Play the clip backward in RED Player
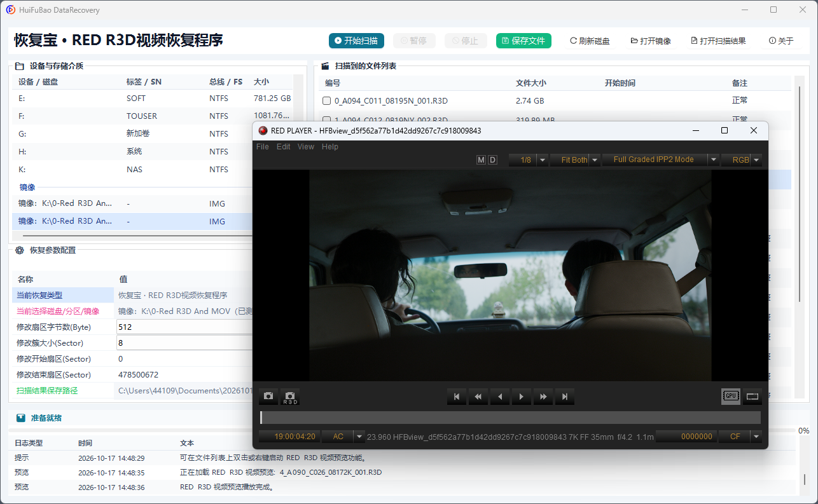The image size is (818, 504). pos(500,397)
